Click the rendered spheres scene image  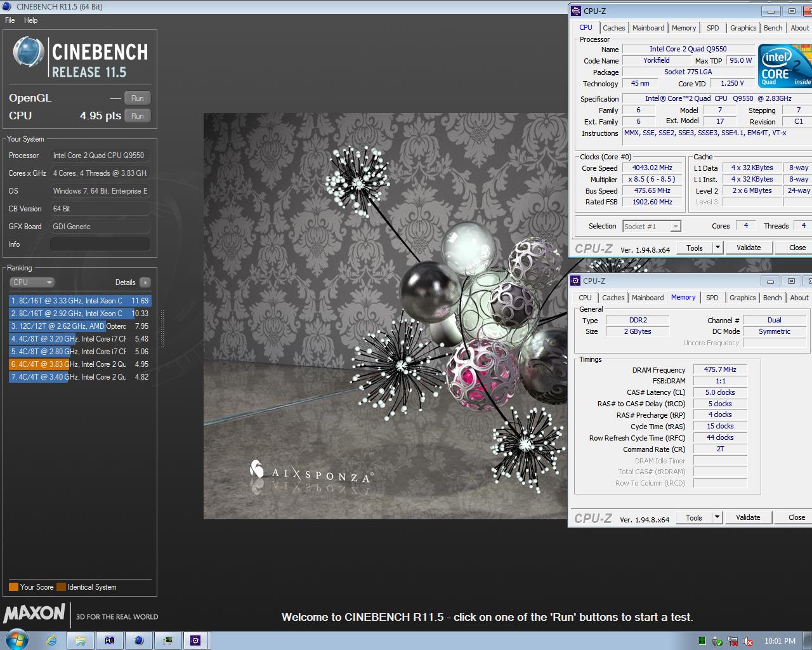click(x=385, y=316)
